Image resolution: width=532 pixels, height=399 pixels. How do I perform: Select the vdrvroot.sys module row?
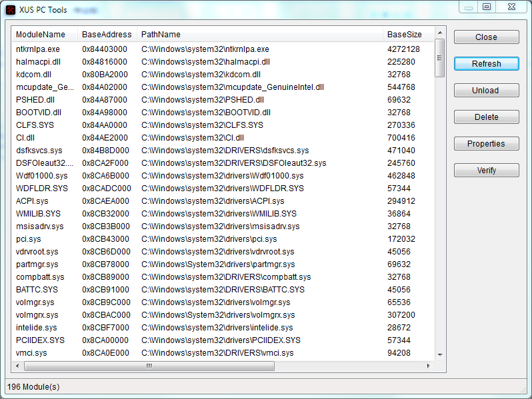pyautogui.click(x=223, y=252)
